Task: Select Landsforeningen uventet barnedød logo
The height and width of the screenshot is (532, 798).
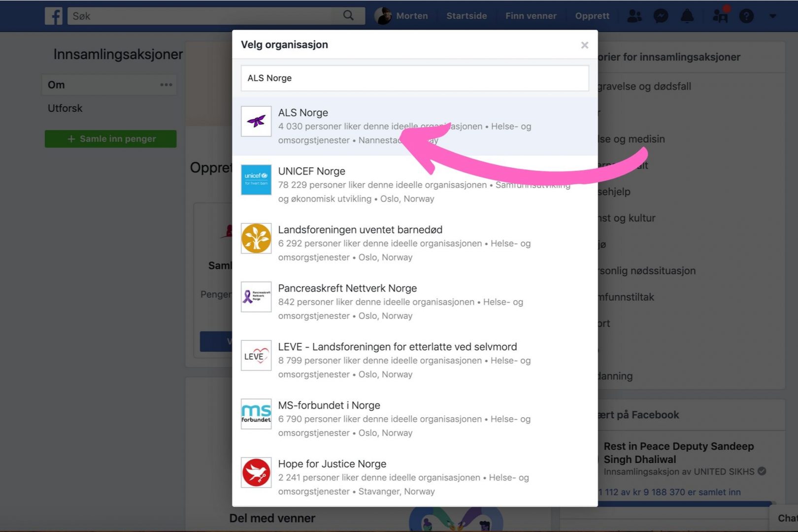Action: click(256, 238)
